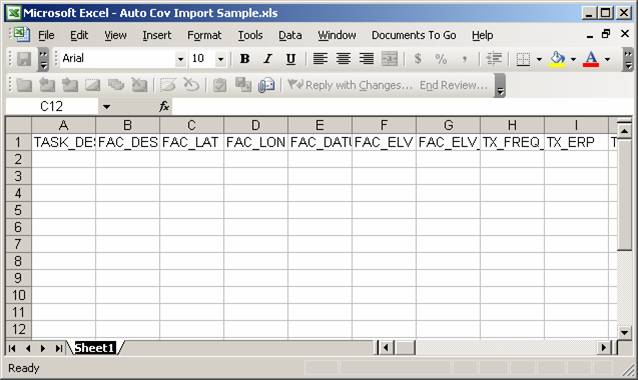Click the horizontal scrollbar right arrow
This screenshot has width=638, height=380.
(x=604, y=348)
